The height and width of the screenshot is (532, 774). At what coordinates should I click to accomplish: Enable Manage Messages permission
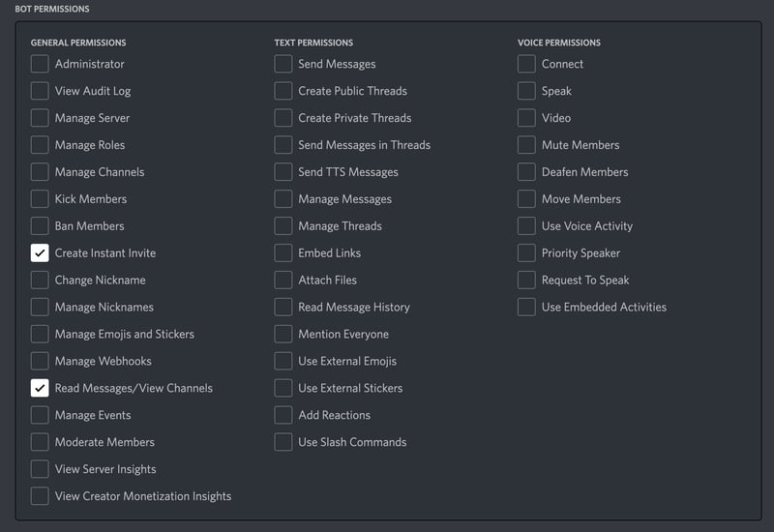click(283, 199)
